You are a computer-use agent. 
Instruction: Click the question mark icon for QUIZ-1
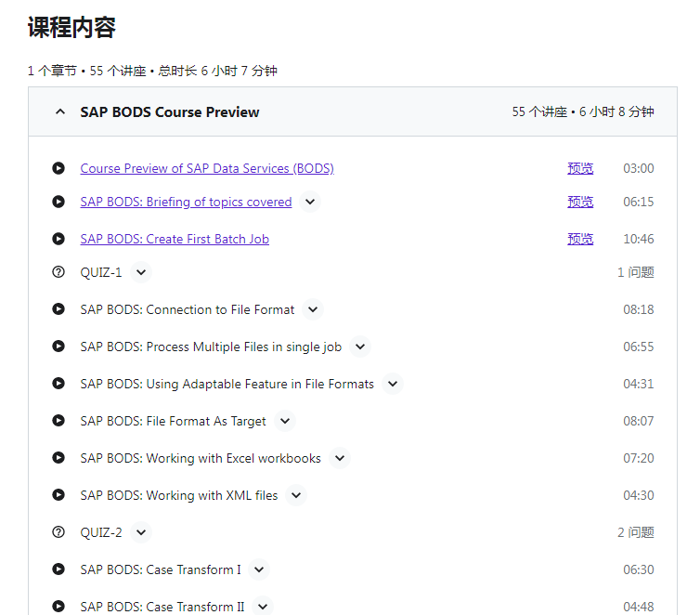click(58, 272)
